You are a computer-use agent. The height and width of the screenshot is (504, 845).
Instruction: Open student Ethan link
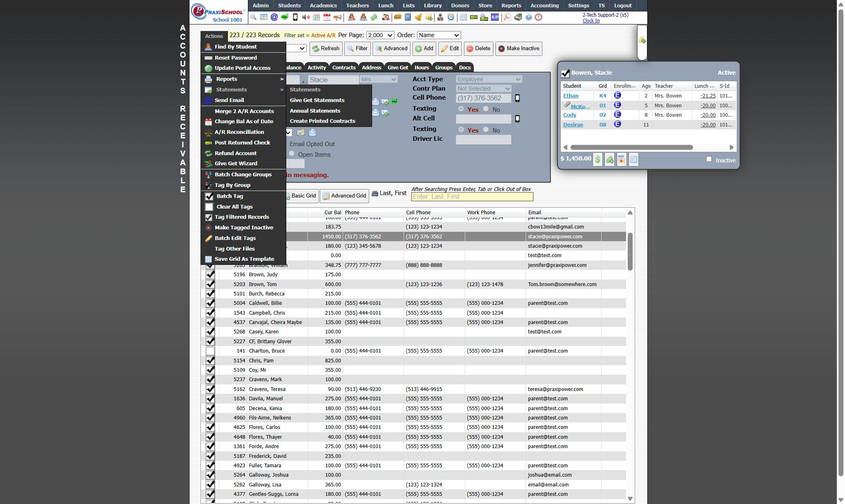[x=571, y=96]
